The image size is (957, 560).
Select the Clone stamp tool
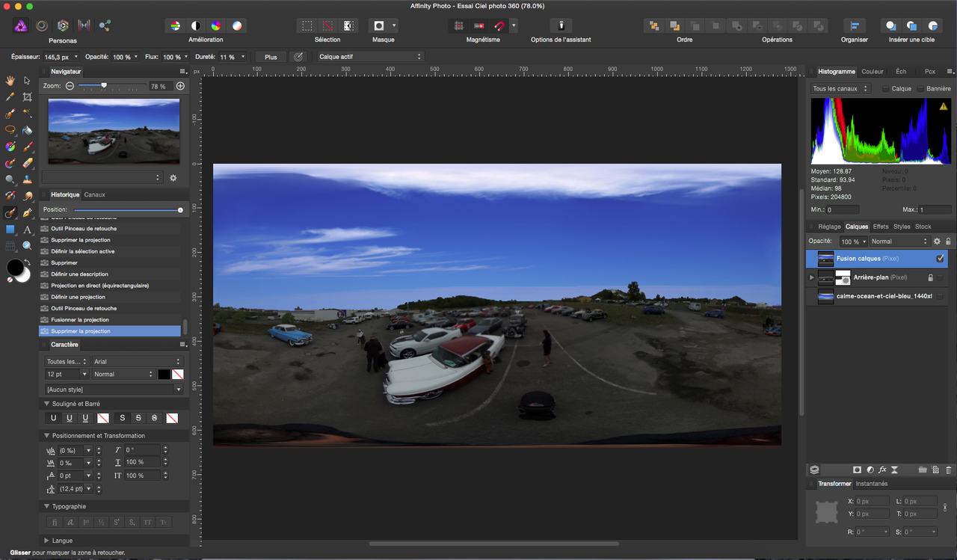pyautogui.click(x=27, y=180)
